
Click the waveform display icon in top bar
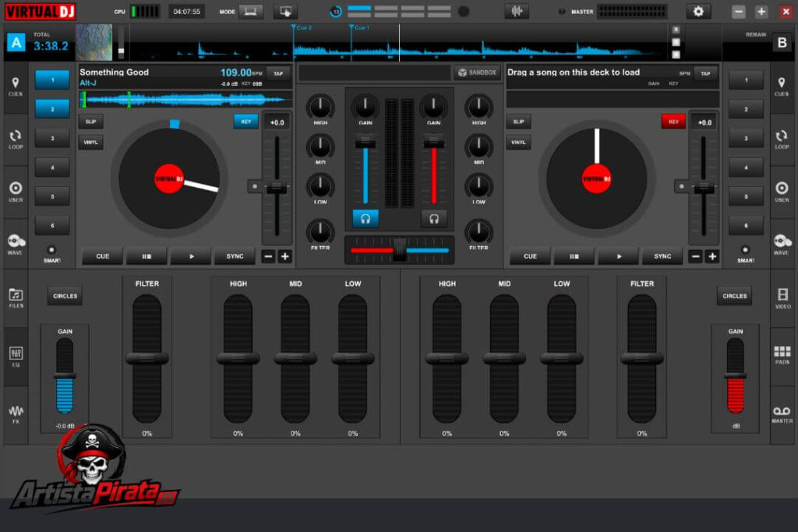pyautogui.click(x=517, y=11)
